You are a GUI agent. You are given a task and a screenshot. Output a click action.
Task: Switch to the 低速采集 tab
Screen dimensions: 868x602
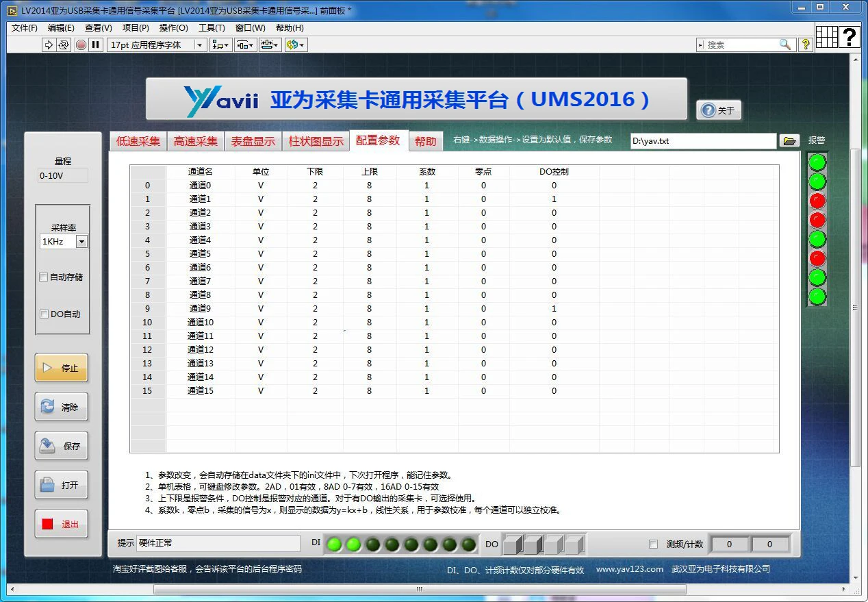[138, 141]
